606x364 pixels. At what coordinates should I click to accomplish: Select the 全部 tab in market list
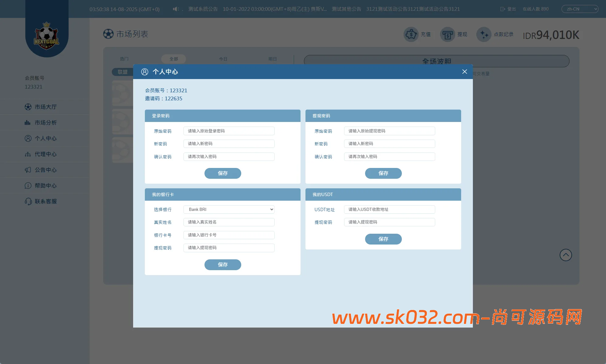click(174, 59)
